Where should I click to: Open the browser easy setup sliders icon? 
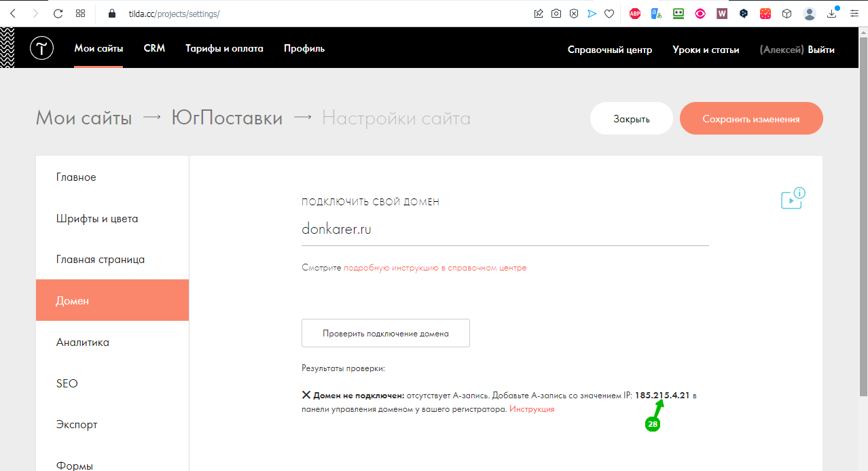[x=854, y=13]
